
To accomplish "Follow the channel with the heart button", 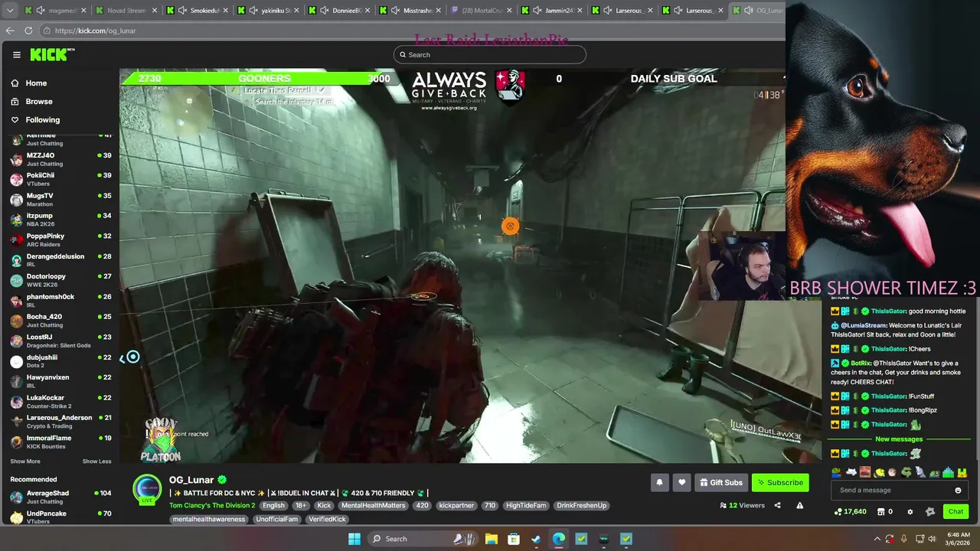I will click(681, 482).
